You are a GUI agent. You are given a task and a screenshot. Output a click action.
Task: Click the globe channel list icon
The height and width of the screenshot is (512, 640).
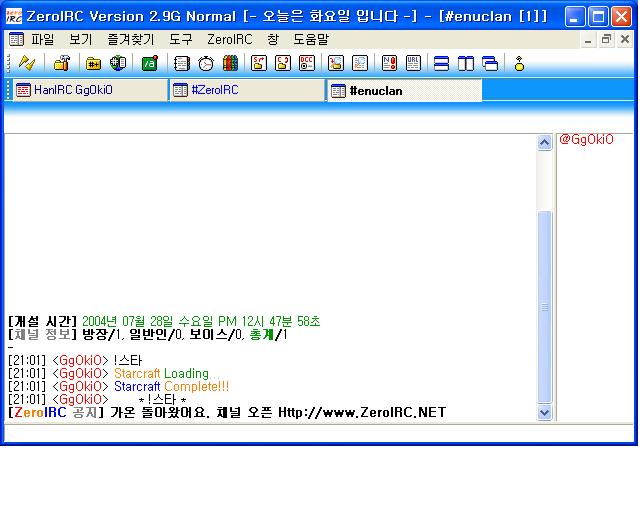(118, 63)
